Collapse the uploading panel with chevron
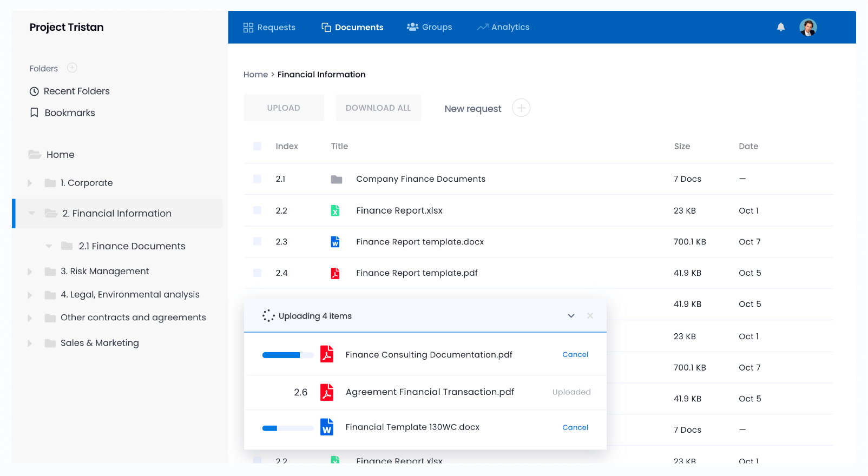Viewport: 868px width, 476px height. click(571, 316)
